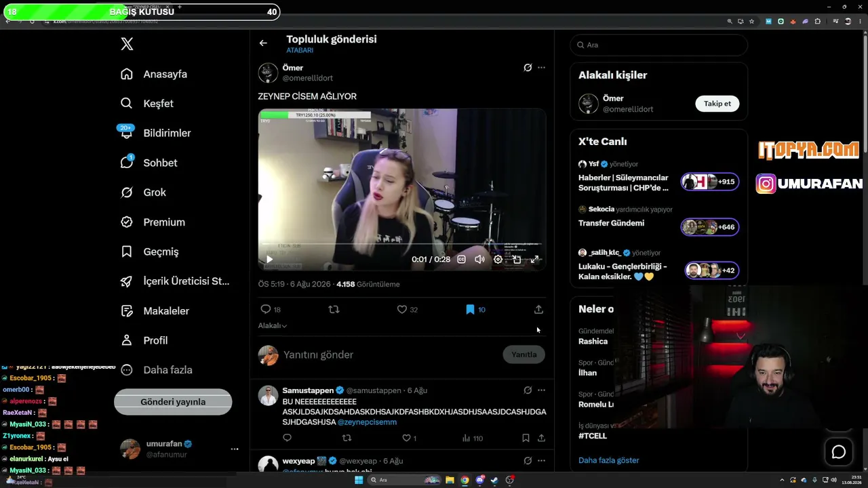
Task: Click Daha fazla göster link
Action: [609, 460]
